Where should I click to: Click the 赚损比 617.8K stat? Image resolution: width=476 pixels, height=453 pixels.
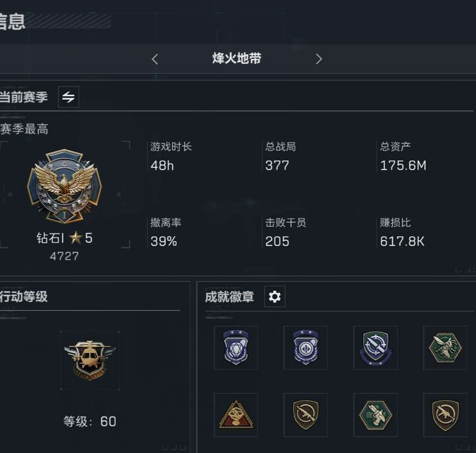pyautogui.click(x=402, y=233)
